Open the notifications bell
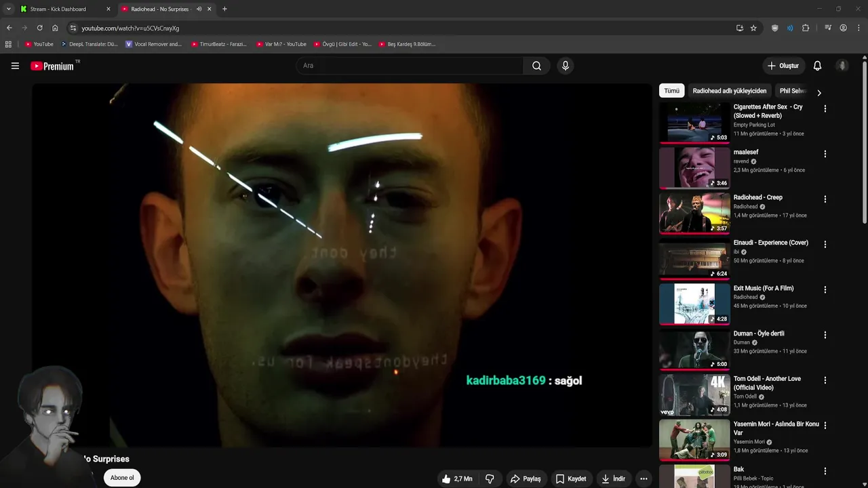The width and height of the screenshot is (868, 488). click(x=817, y=66)
